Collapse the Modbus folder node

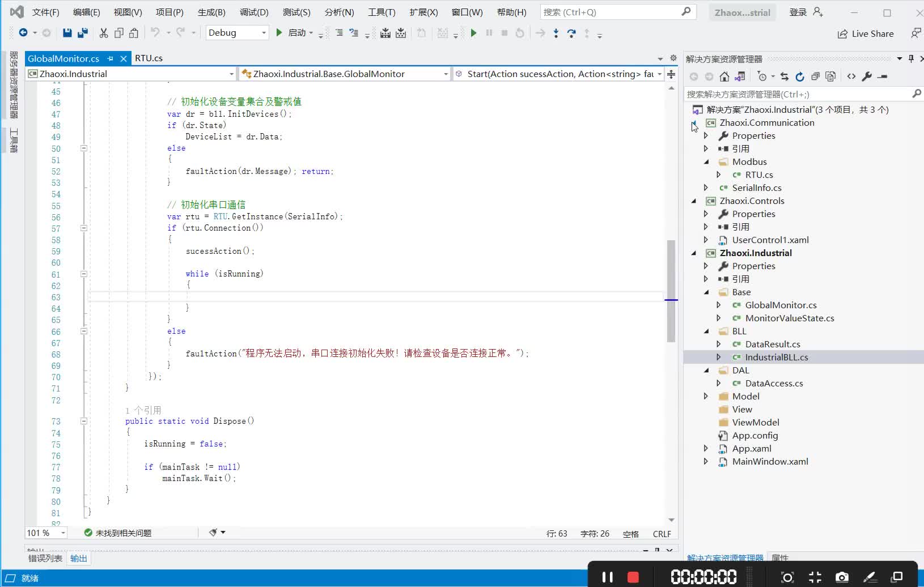706,162
